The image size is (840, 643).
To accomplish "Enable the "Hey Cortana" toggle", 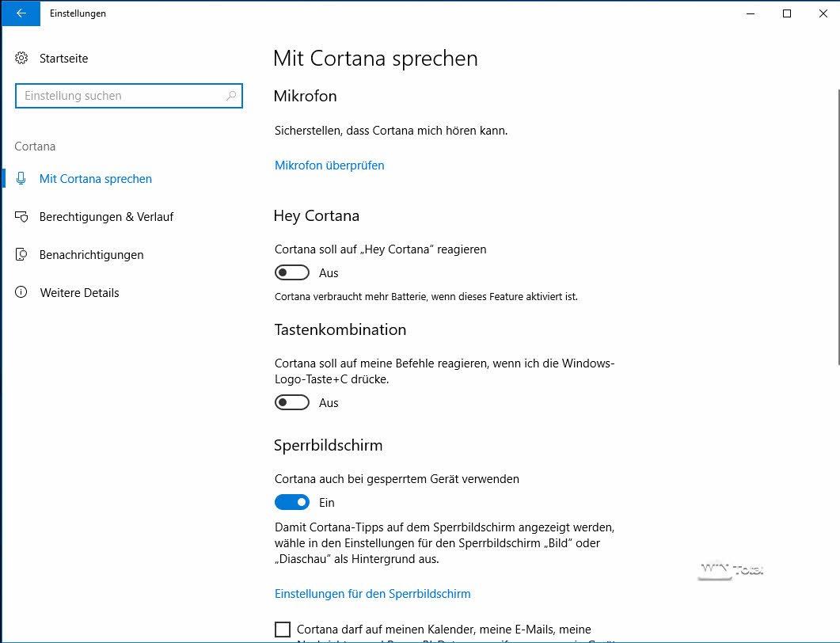I will tap(291, 273).
